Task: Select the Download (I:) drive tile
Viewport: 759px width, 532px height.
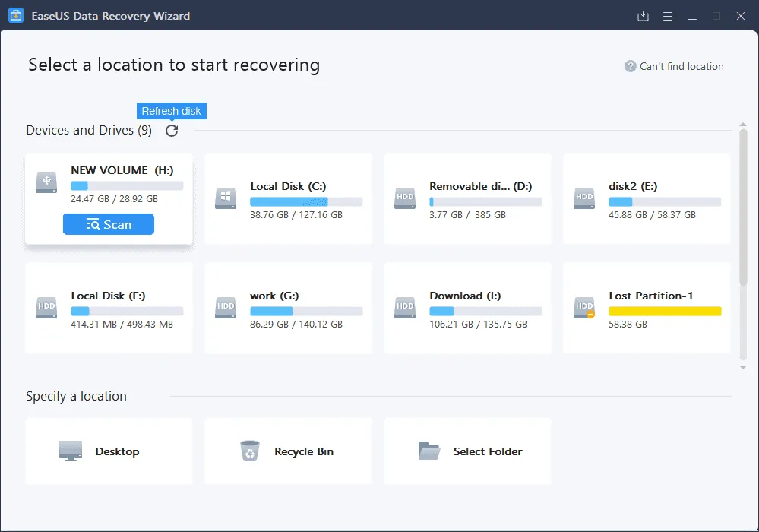Action: (x=467, y=308)
